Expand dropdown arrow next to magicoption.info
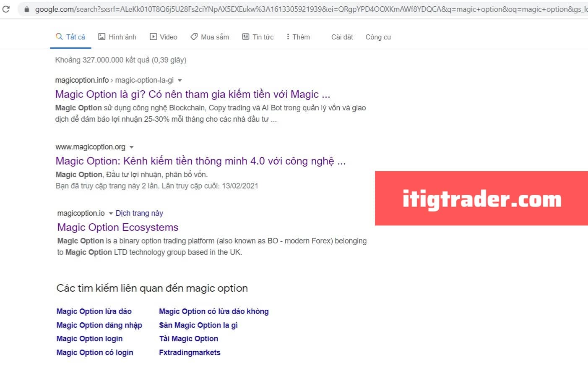This screenshot has width=588, height=371. pyautogui.click(x=180, y=80)
